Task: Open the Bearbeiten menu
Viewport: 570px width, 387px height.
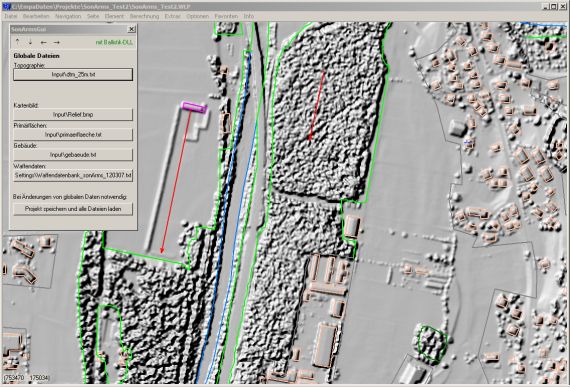Action: [36, 16]
